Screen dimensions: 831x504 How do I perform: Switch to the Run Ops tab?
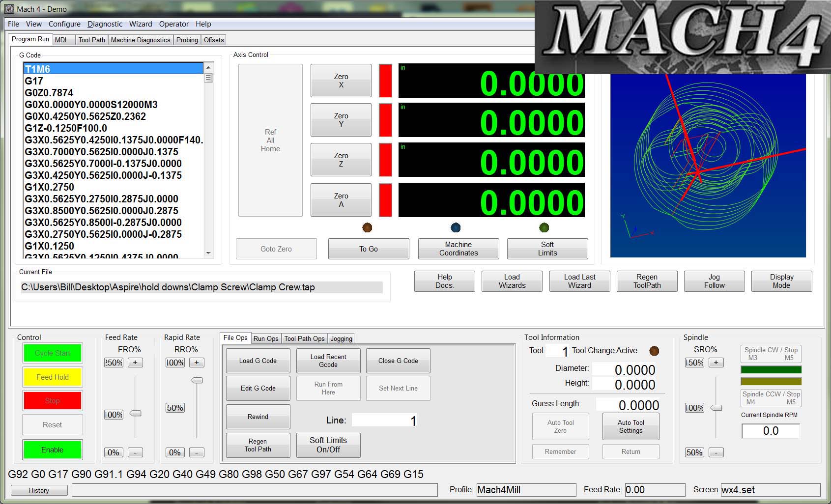coord(266,338)
